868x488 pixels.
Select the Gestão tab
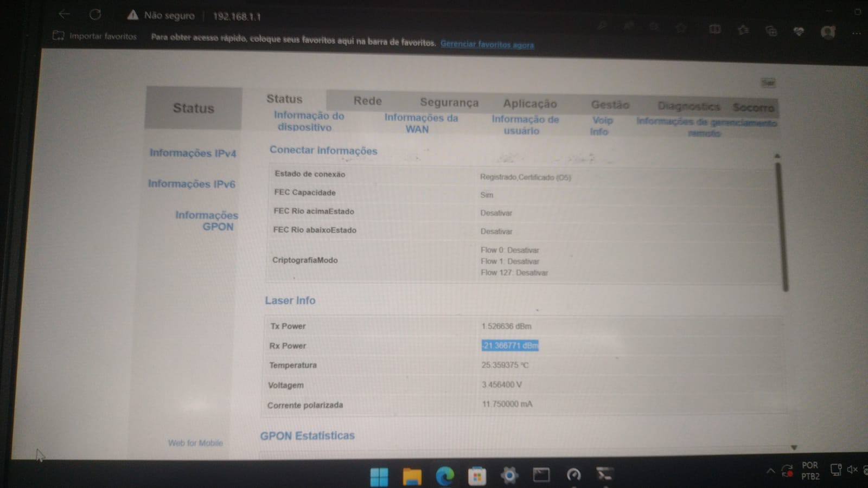(610, 105)
